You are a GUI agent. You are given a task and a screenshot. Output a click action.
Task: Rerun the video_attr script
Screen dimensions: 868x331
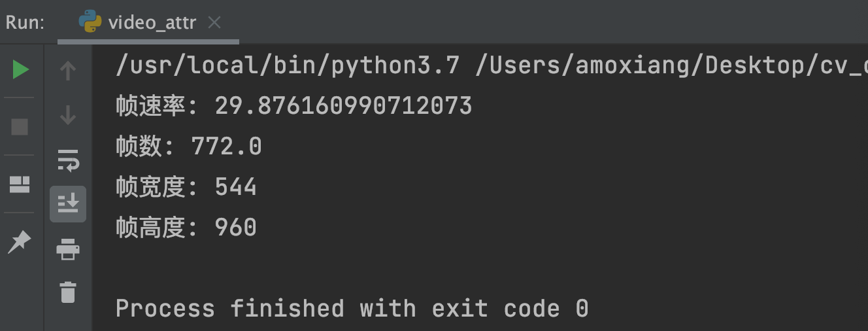click(21, 69)
